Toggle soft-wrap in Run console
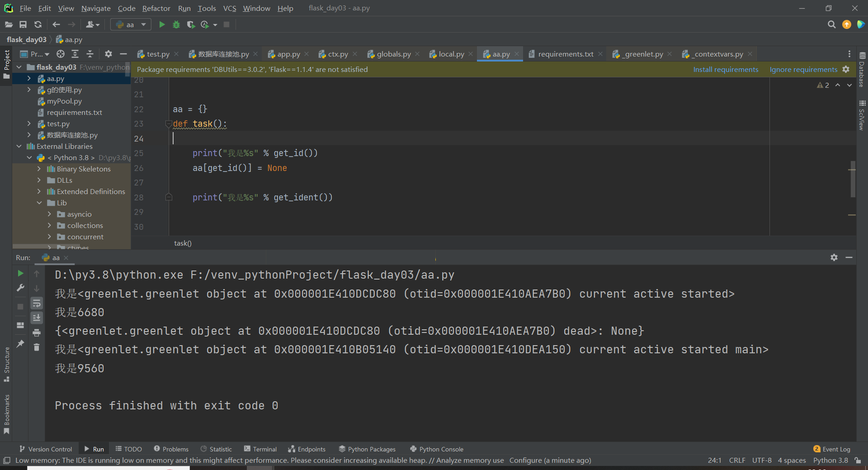Viewport: 868px width, 470px height. point(37,303)
